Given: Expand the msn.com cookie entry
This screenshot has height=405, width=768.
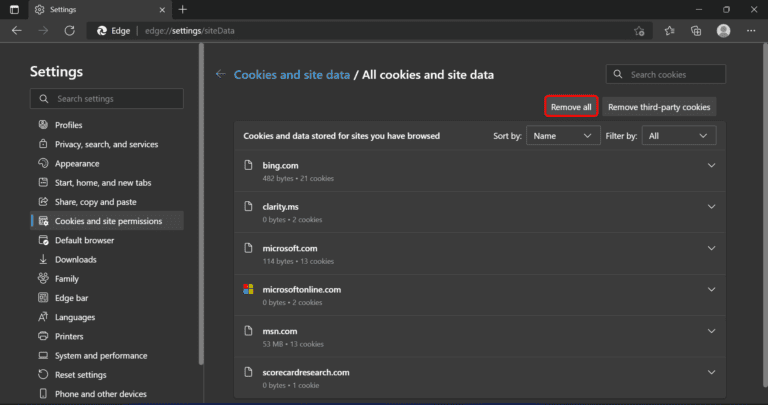Looking at the screenshot, I should 712,331.
